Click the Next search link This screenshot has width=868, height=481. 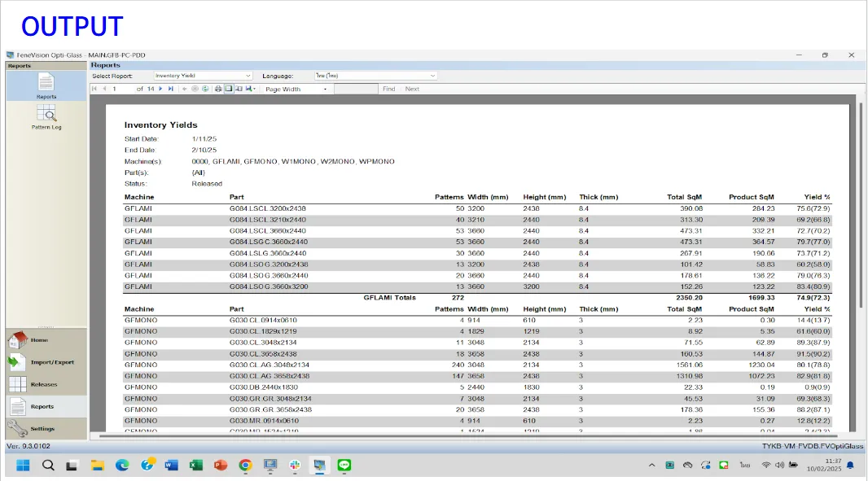pyautogui.click(x=412, y=89)
